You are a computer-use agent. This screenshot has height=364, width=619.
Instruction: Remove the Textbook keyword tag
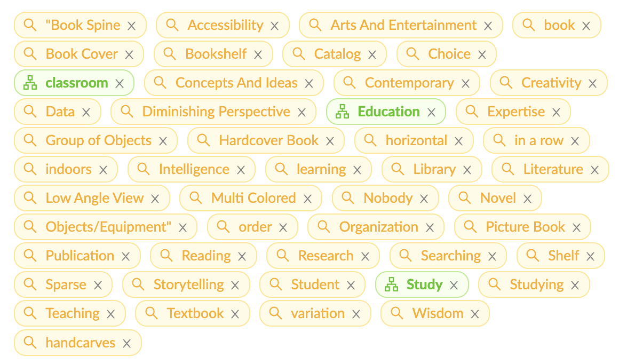click(x=235, y=314)
